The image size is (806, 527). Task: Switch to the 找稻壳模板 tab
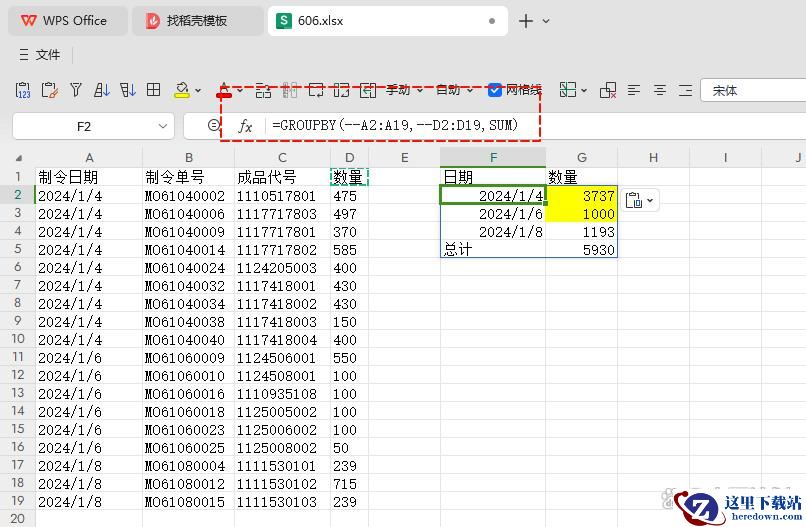(197, 21)
